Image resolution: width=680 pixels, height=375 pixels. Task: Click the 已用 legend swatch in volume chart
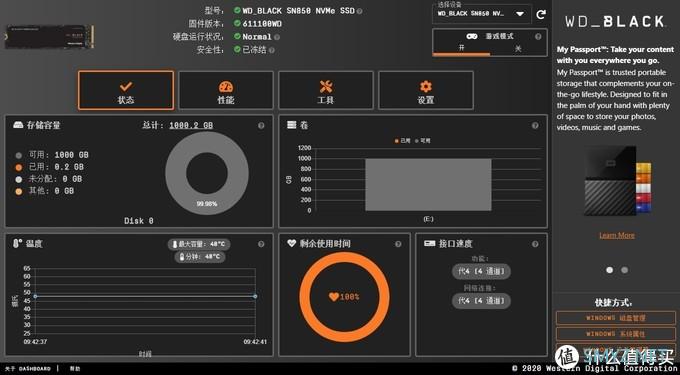click(x=396, y=141)
